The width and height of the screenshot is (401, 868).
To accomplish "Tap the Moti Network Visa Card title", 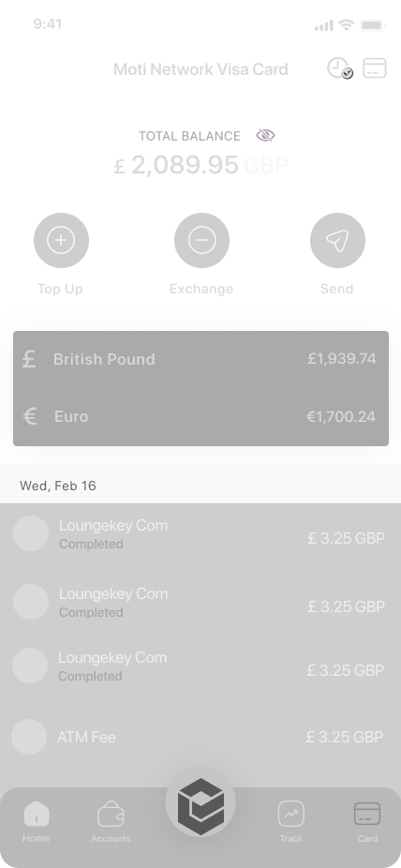I will click(x=200, y=69).
